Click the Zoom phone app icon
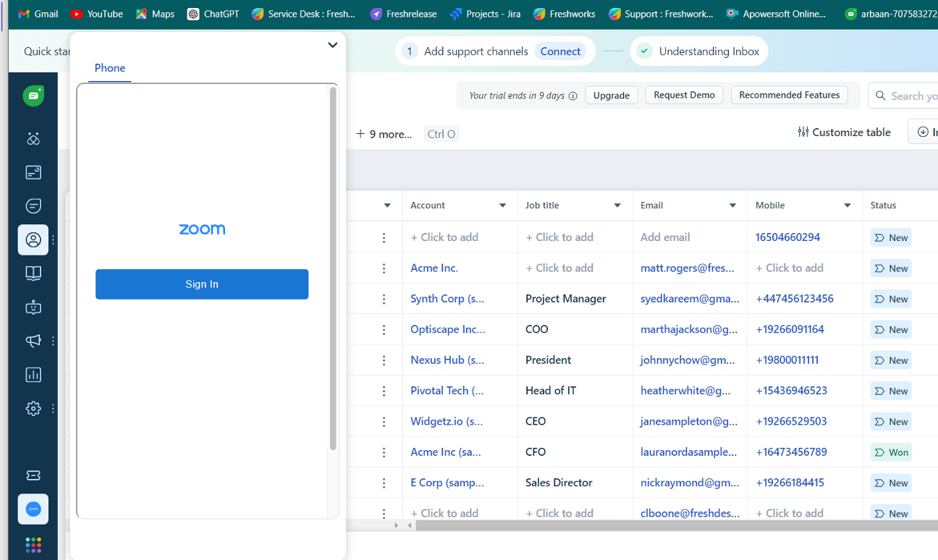Image resolution: width=938 pixels, height=560 pixels. point(33,509)
